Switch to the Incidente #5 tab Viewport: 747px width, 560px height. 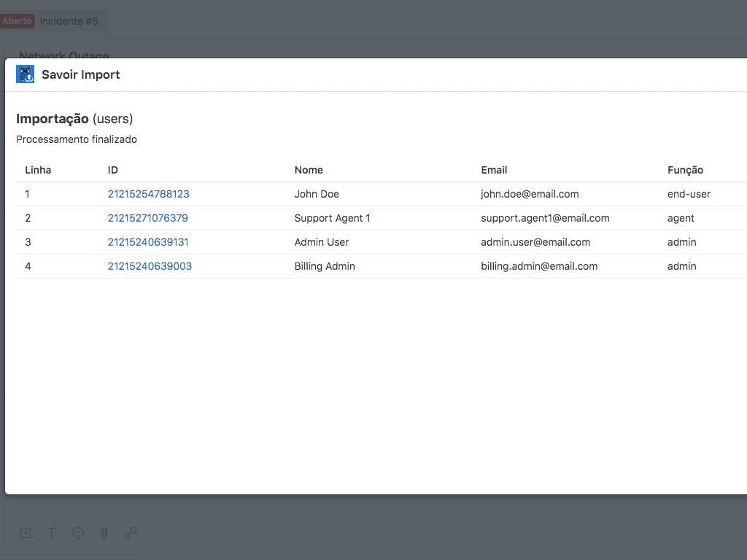click(69, 21)
